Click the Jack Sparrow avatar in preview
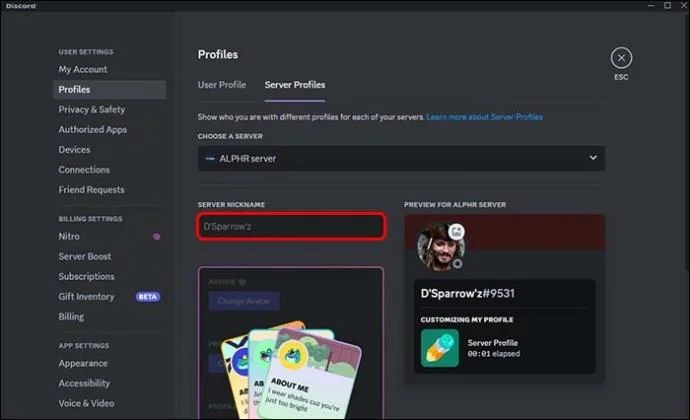The height and width of the screenshot is (420, 690). point(440,247)
